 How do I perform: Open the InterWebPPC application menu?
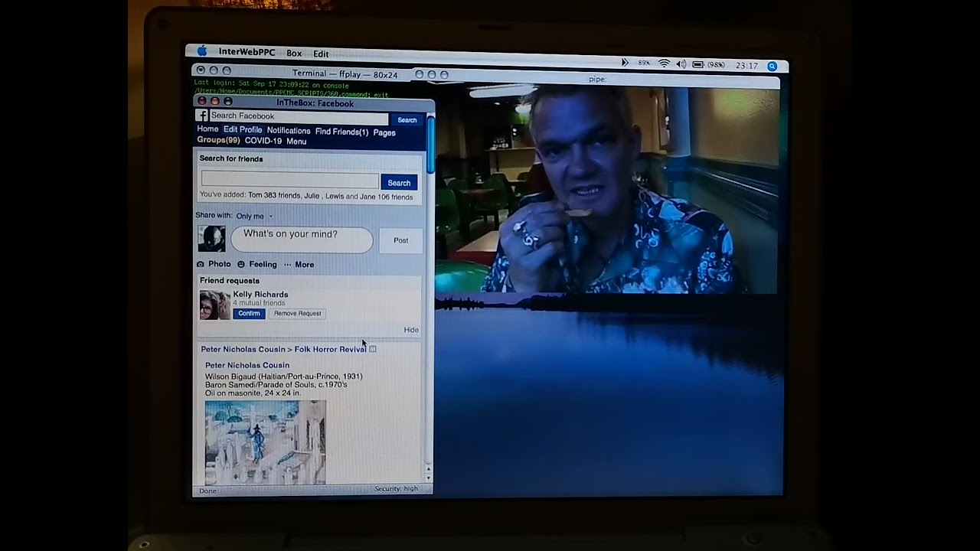pyautogui.click(x=247, y=52)
